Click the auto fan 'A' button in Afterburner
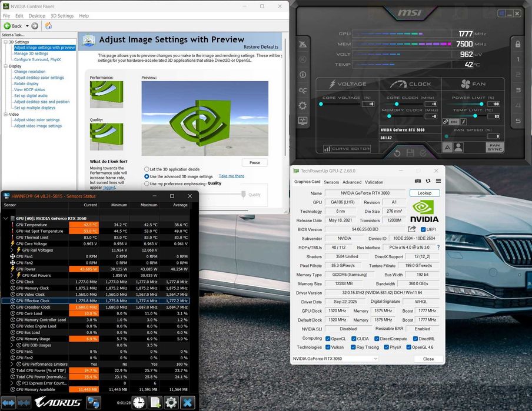The image size is (532, 411). click(x=447, y=147)
